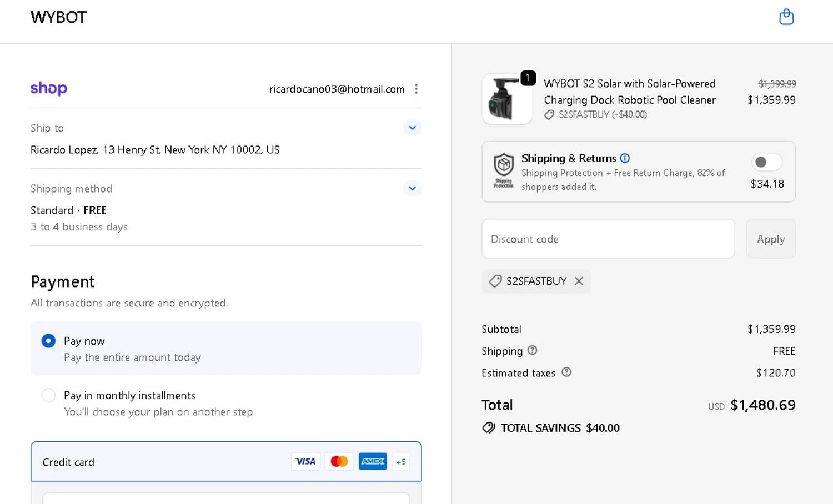Show the +5 more card types
Viewport: 833px width, 504px height.
pos(401,461)
